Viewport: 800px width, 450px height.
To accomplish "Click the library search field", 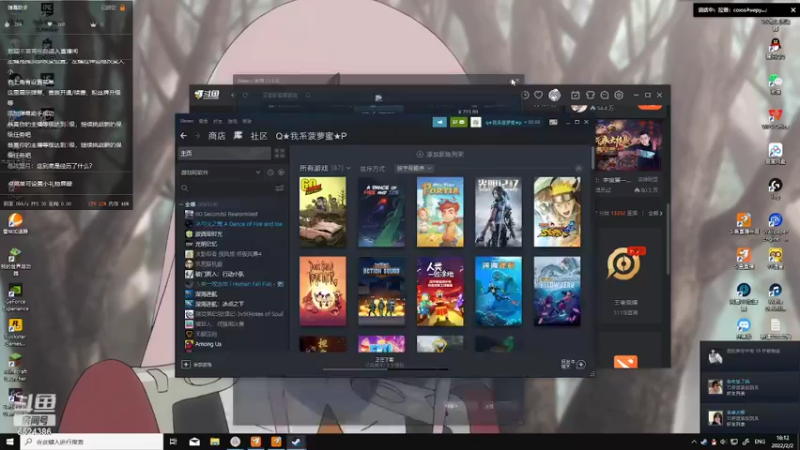I will 227,188.
